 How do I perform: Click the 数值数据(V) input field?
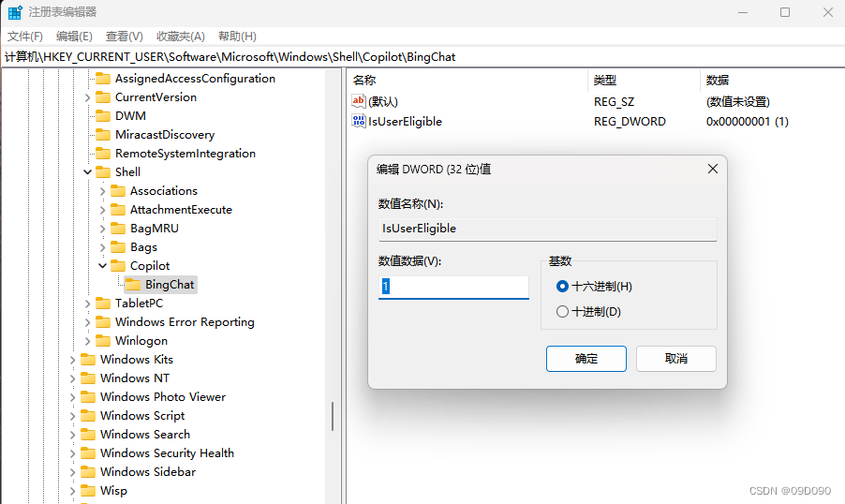point(453,287)
